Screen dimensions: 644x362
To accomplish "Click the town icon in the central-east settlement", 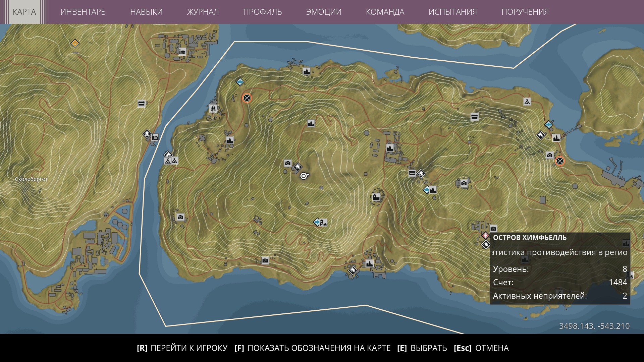I will (389, 147).
